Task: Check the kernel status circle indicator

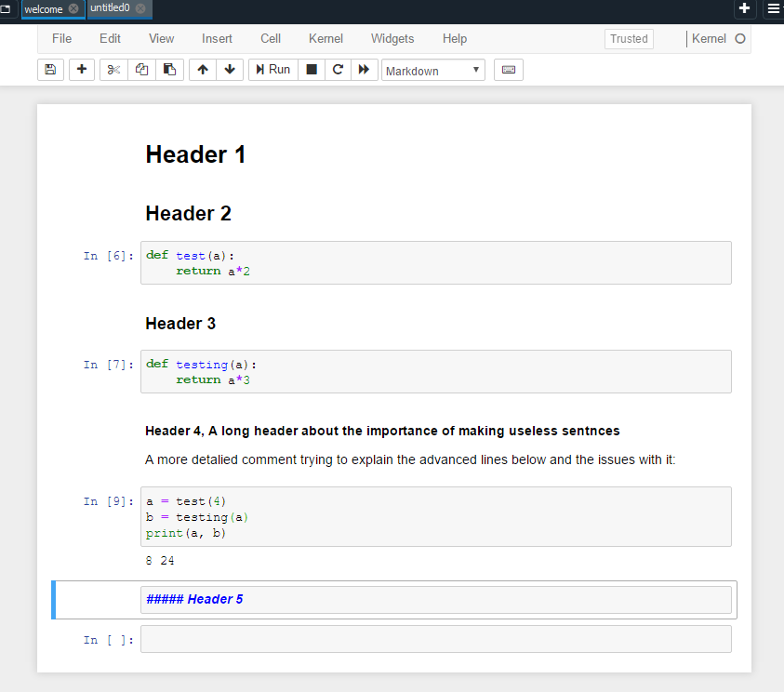Action: click(x=741, y=38)
